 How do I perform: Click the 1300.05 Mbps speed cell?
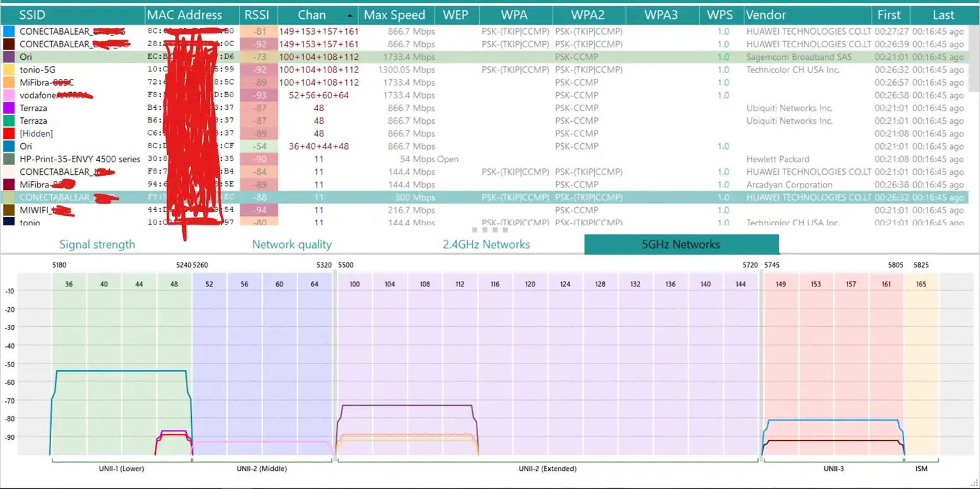406,69
